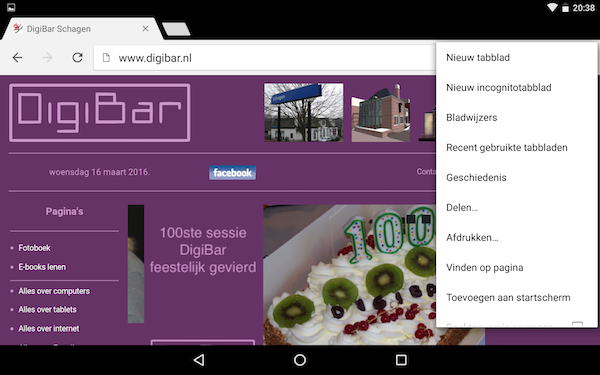600x375 pixels.
Task: Open recent apps with the square button
Action: (x=401, y=360)
